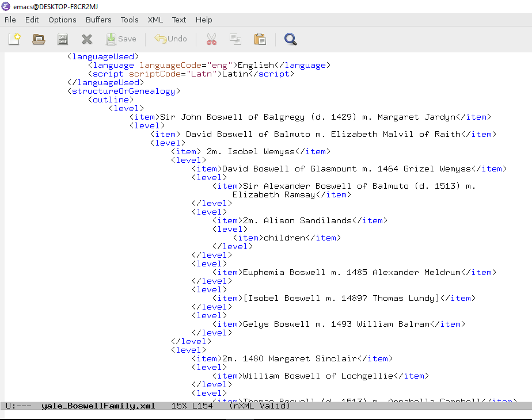This screenshot has height=420, width=532.
Task: Start a search with the magnifier icon
Action: click(291, 39)
